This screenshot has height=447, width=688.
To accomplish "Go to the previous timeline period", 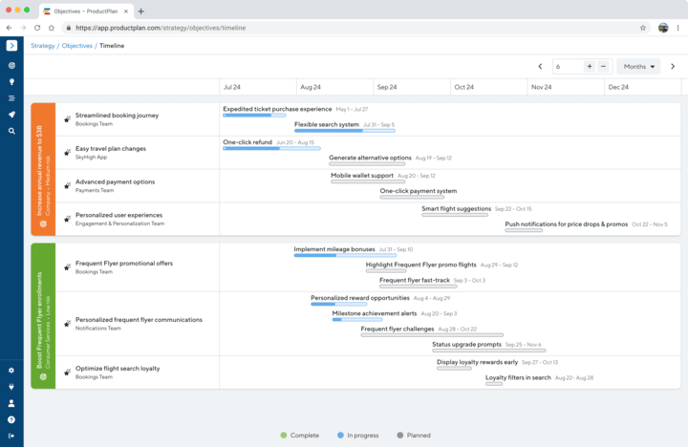I will pos(540,66).
